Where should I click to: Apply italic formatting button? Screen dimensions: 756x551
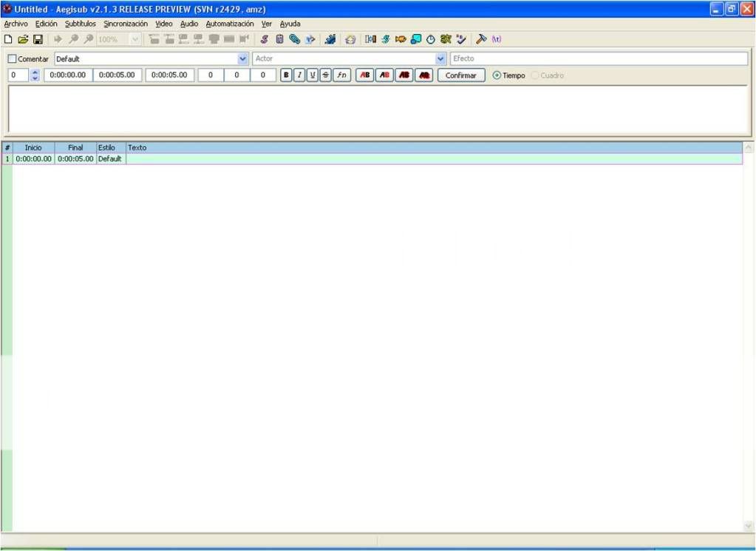299,75
